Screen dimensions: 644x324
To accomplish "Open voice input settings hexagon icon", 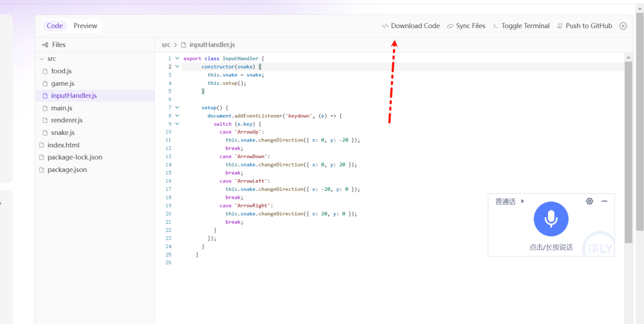I will [589, 201].
